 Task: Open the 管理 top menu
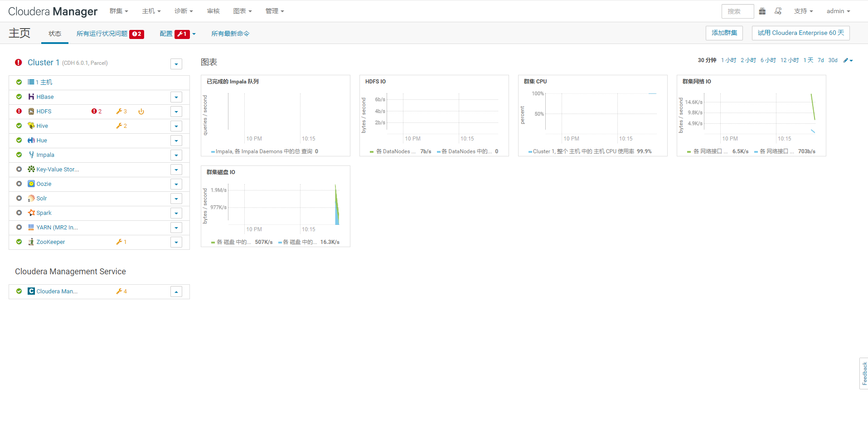pos(275,11)
